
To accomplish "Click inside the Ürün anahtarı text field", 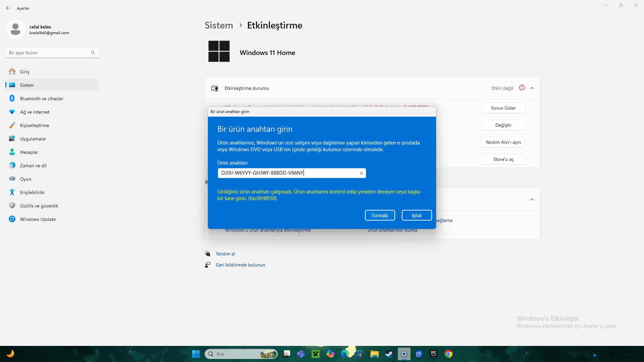I will tap(292, 173).
